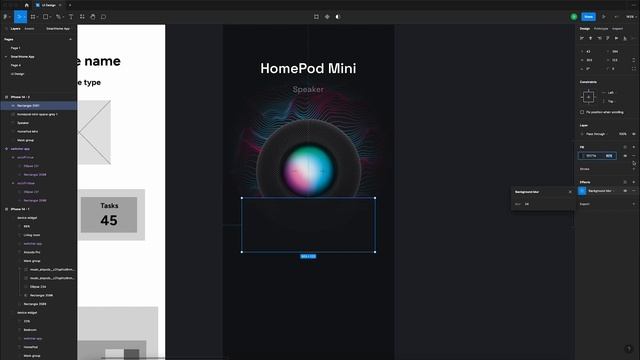Select the Rectangle shape tool
The width and height of the screenshot is (640, 360).
click(46, 17)
